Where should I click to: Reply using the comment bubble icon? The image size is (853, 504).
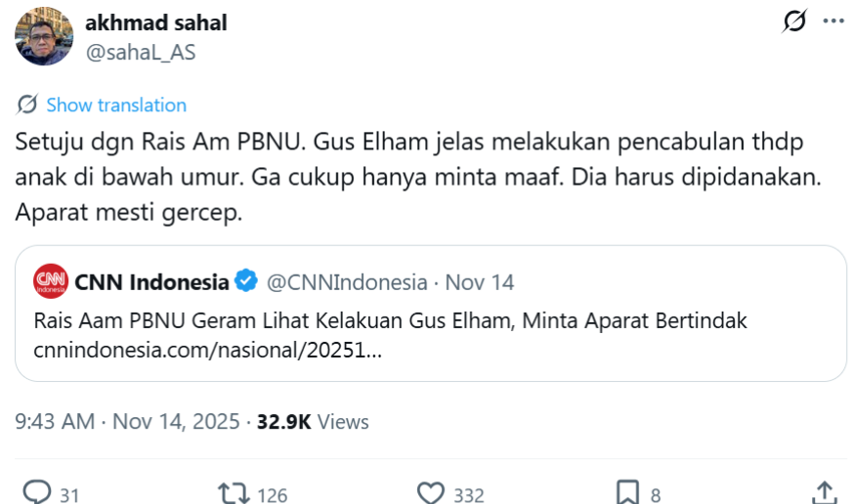pos(37,493)
